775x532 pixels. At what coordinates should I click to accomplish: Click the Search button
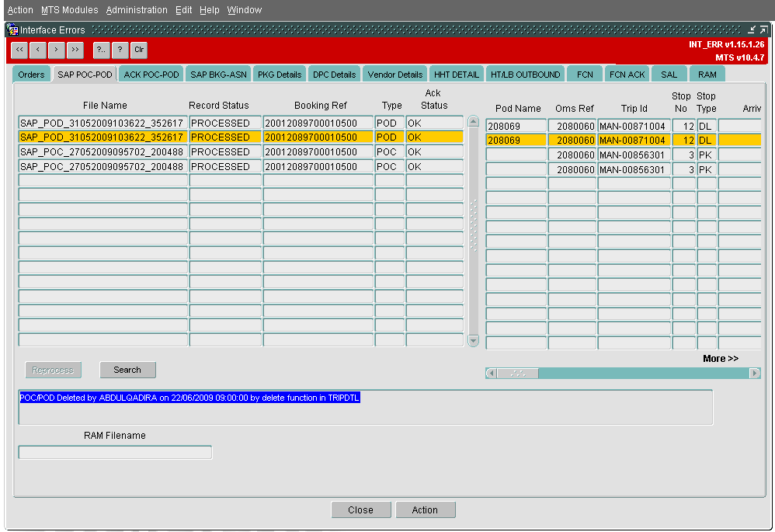pos(127,370)
